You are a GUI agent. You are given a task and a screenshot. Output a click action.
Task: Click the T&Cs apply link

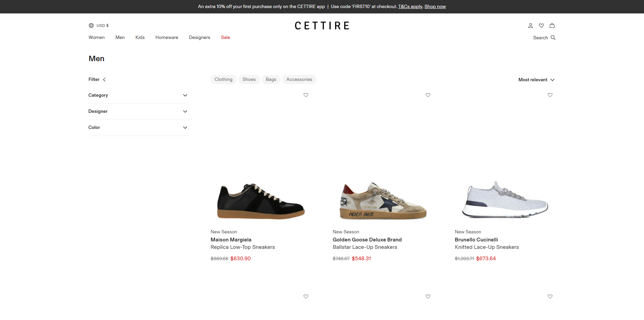410,6
